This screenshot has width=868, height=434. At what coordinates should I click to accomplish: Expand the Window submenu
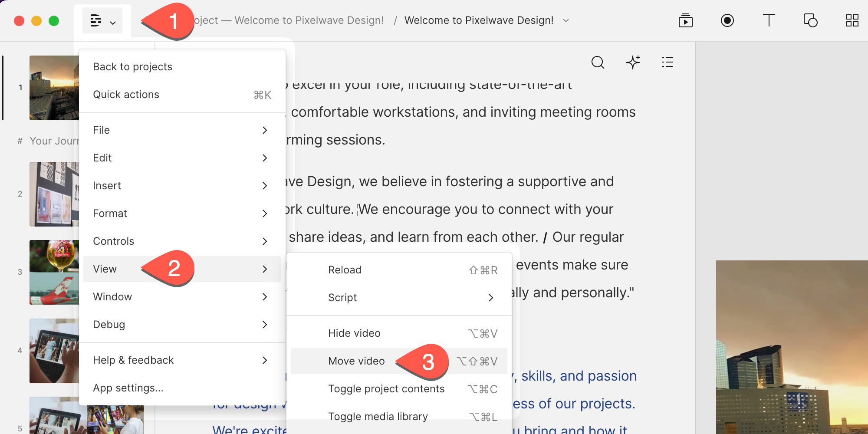(182, 297)
